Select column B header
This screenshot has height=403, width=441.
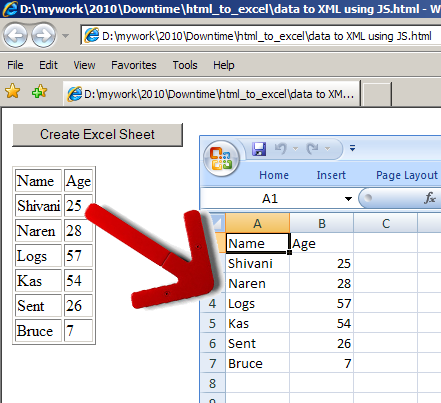tap(322, 223)
